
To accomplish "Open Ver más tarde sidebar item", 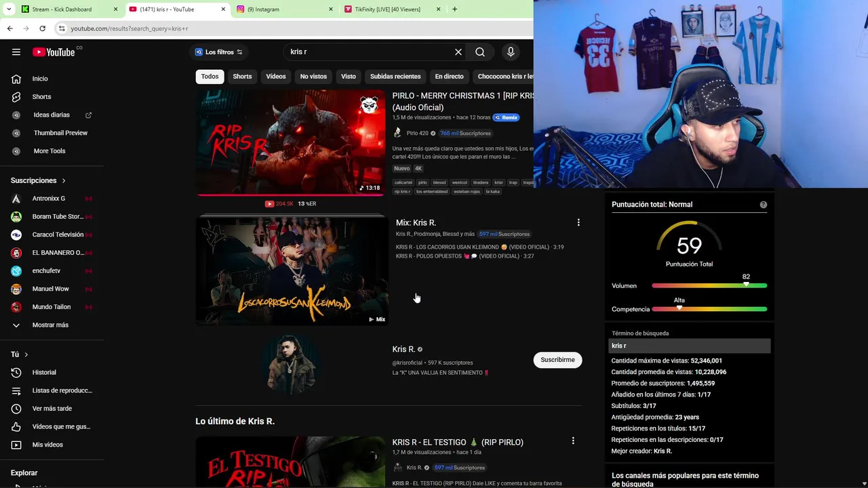I will point(52,409).
